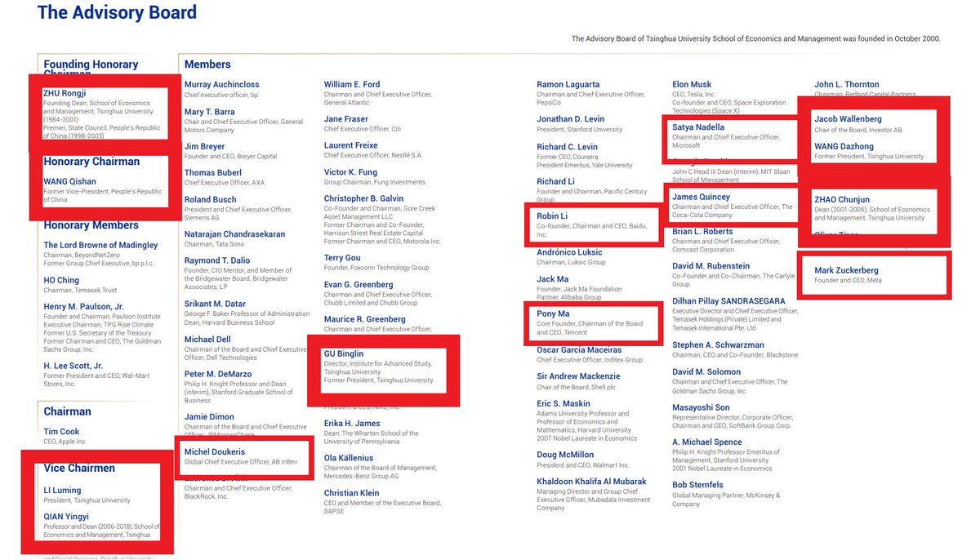Select The Lord Browne of Madingley
The width and height of the screenshot is (980, 560).
pyautogui.click(x=100, y=245)
